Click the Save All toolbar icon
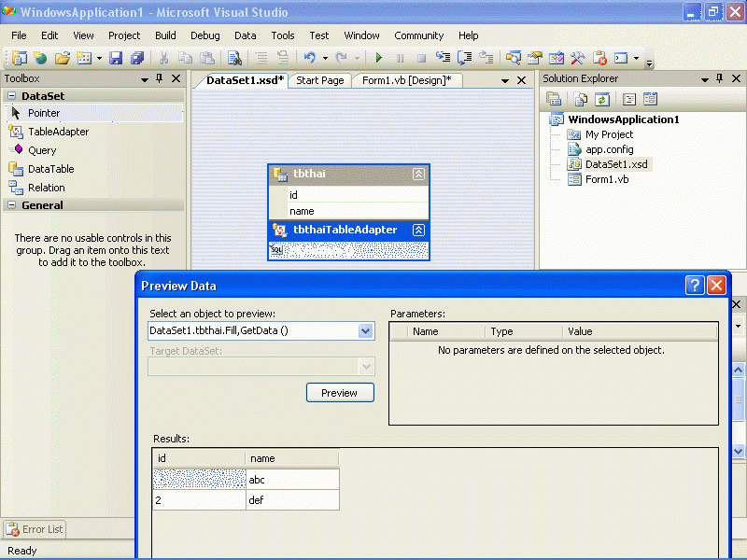The height and width of the screenshot is (560, 747). 137,58
